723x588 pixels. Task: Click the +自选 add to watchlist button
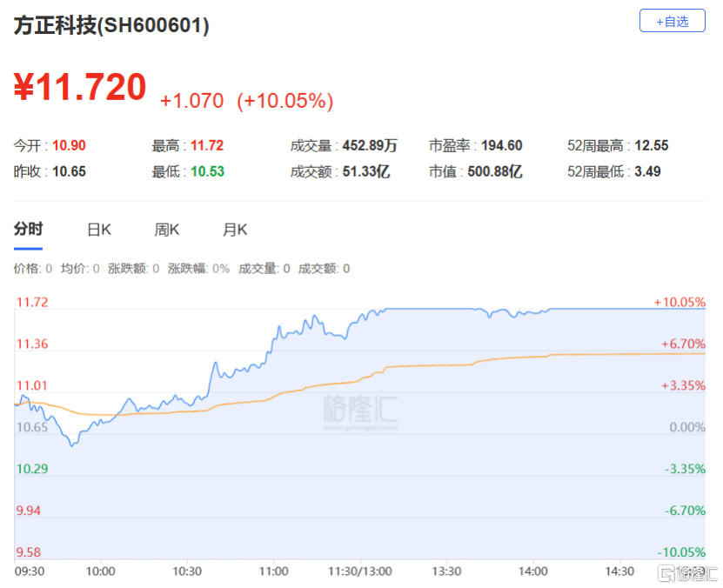(672, 21)
